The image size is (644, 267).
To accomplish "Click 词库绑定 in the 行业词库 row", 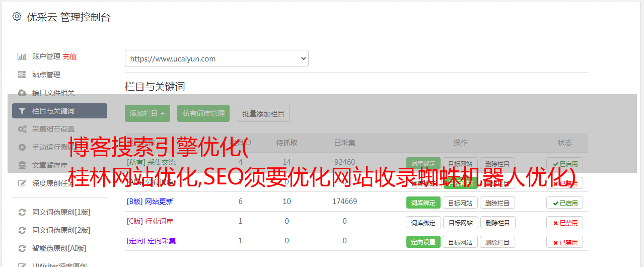I will [x=423, y=222].
